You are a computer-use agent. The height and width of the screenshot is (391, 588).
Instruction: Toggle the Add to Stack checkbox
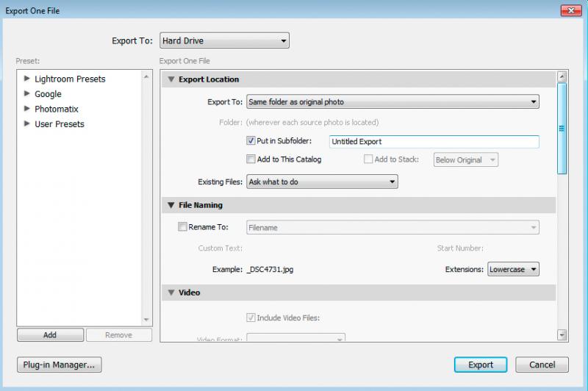368,159
